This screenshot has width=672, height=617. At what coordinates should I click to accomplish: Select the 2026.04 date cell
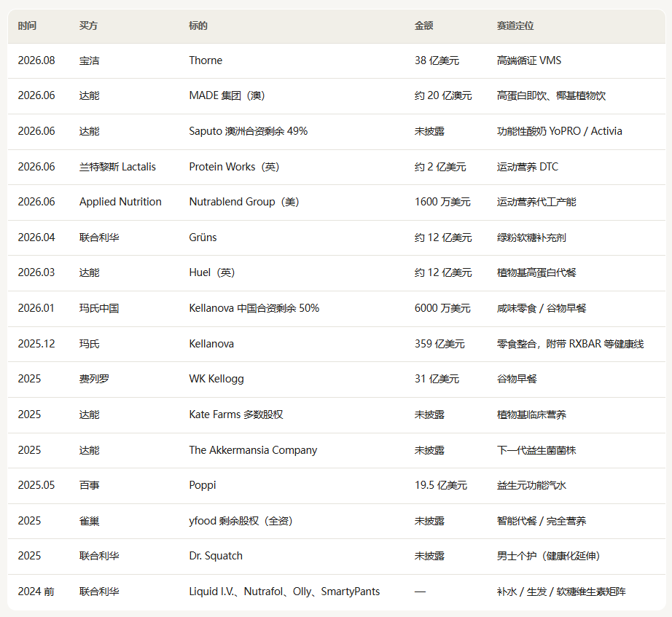(36, 237)
